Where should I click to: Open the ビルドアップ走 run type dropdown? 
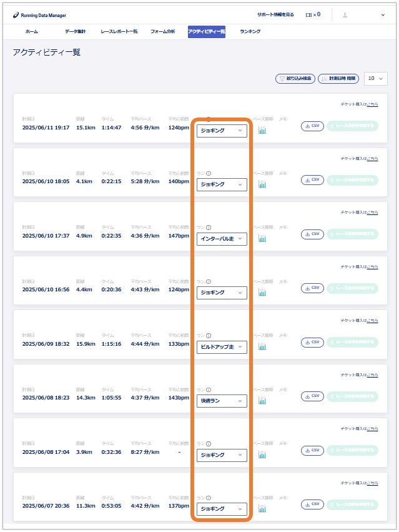tap(222, 347)
